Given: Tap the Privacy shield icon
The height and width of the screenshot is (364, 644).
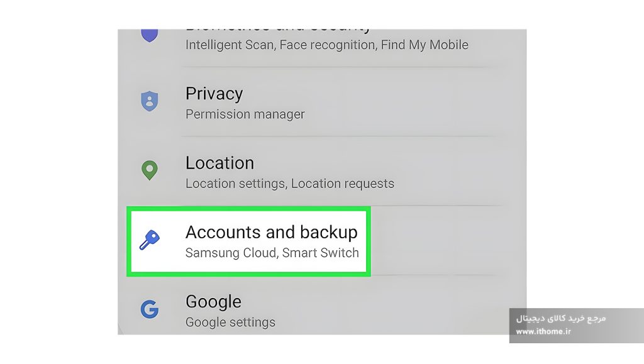Looking at the screenshot, I should 150,101.
